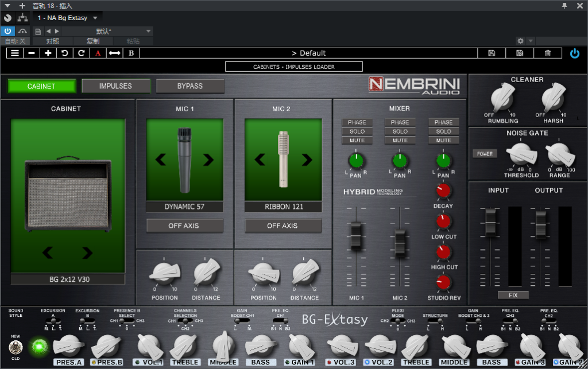The height and width of the screenshot is (369, 588).
Task: Pin the plugin window
Action: 564,6
